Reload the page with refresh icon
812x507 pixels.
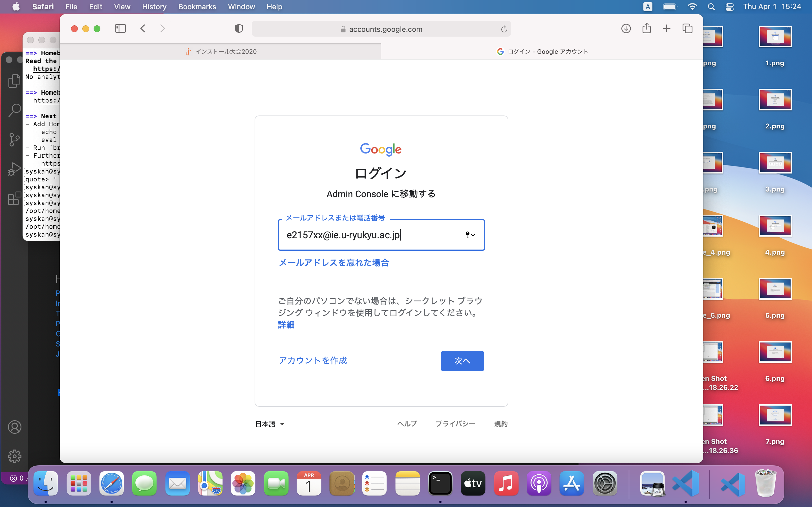[504, 29]
